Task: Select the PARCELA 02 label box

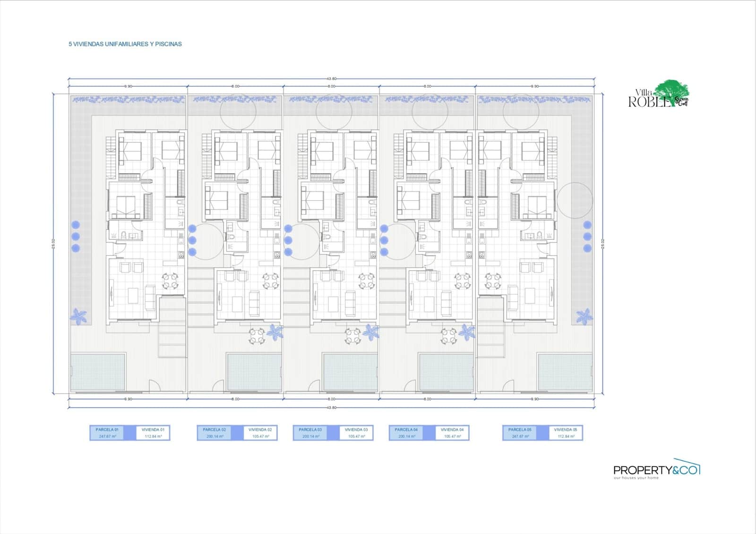Action: (x=214, y=433)
